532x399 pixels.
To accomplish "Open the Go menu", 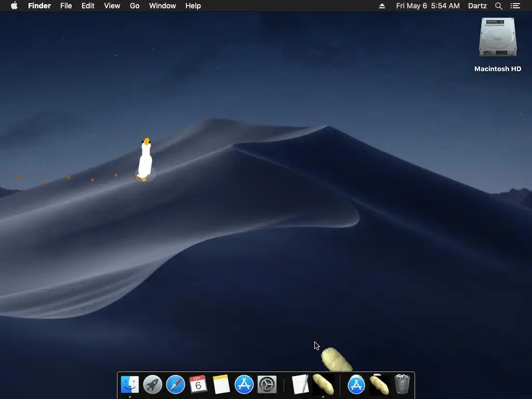I will tap(135, 6).
